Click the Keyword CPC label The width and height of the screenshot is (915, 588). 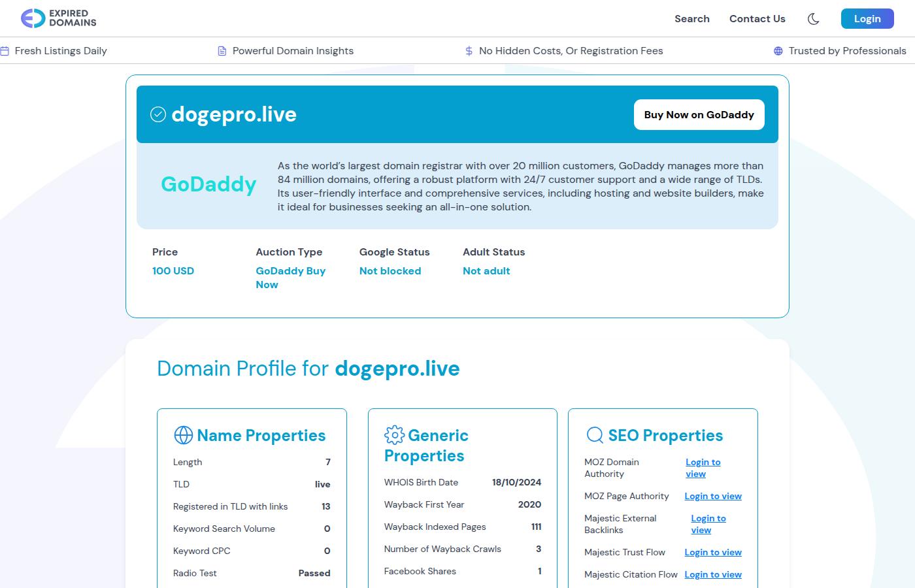pyautogui.click(x=201, y=551)
